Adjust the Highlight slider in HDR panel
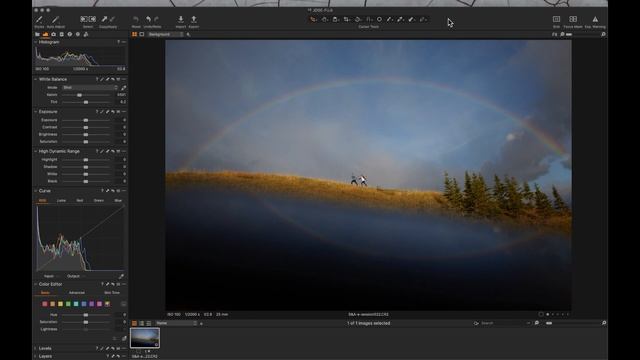Screen dimensions: 640x360 pos(86,160)
